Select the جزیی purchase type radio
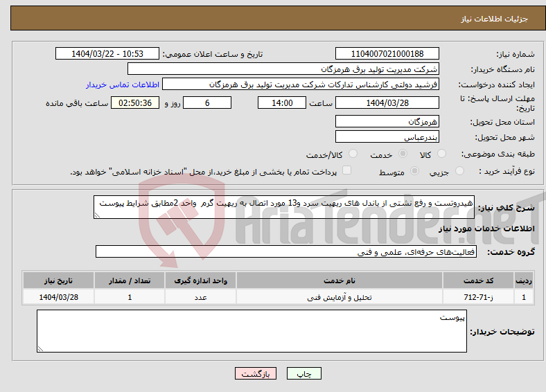Viewport: 546px width, 392px height. pyautogui.click(x=459, y=171)
